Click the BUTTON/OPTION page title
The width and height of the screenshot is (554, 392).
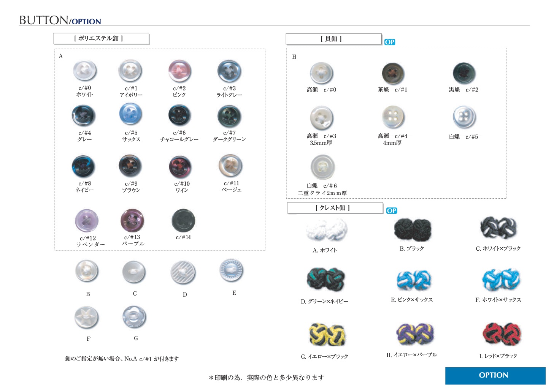point(60,20)
